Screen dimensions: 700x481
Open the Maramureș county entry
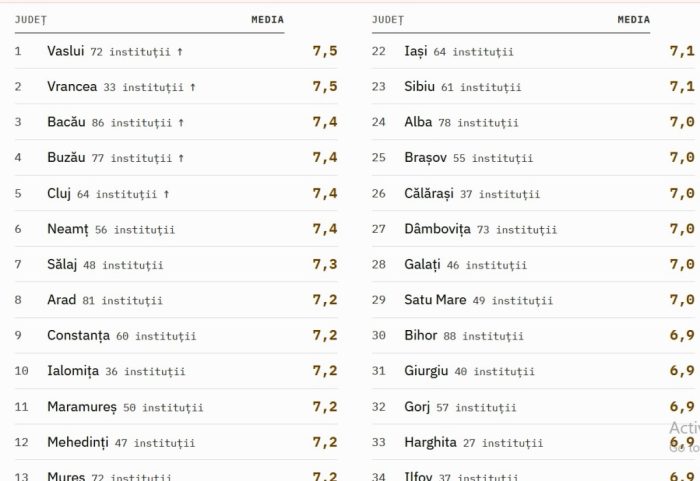tap(176, 406)
